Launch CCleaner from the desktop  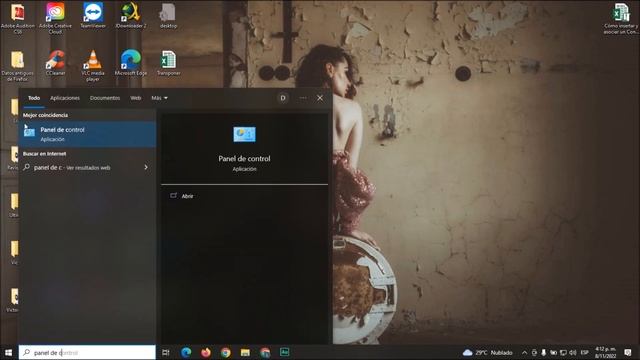pyautogui.click(x=55, y=63)
